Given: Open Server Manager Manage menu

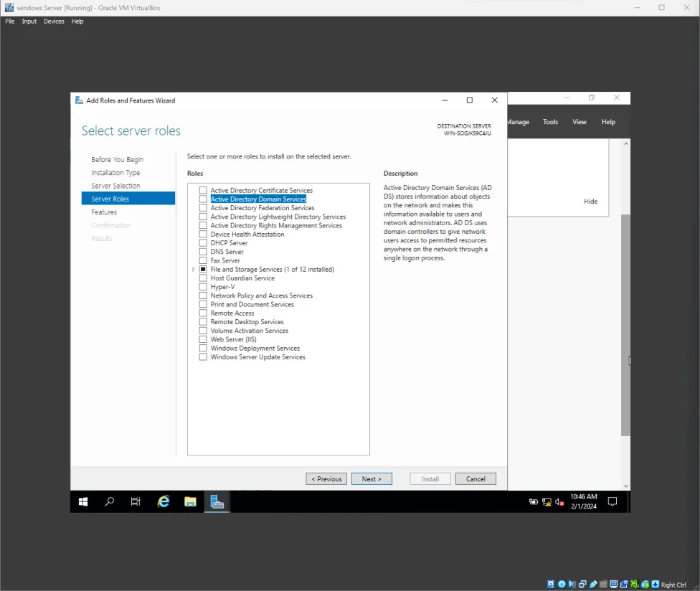Looking at the screenshot, I should pos(519,122).
